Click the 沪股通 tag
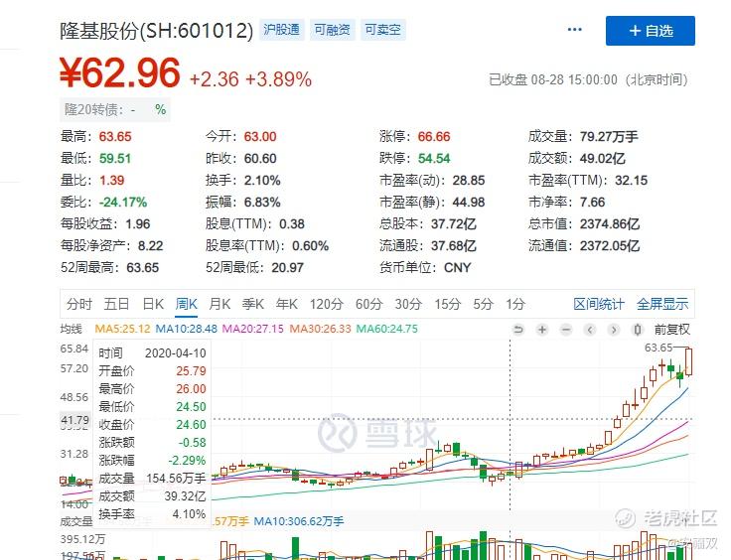 pyautogui.click(x=282, y=30)
